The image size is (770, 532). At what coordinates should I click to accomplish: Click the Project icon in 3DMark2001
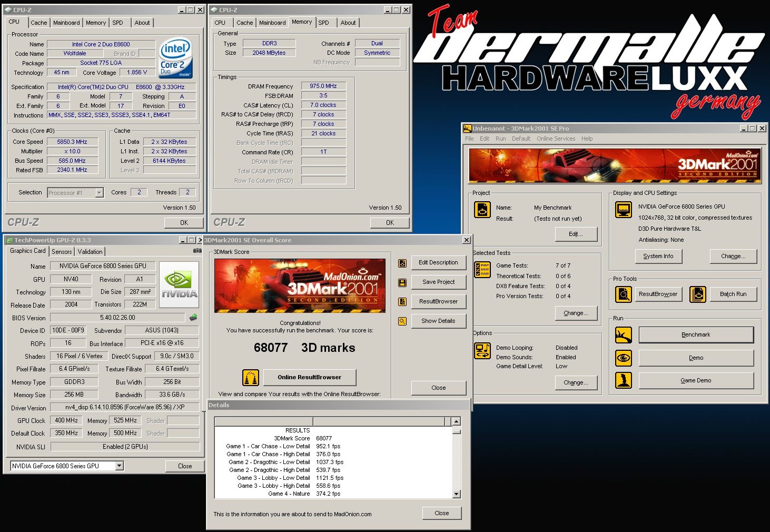(x=482, y=210)
